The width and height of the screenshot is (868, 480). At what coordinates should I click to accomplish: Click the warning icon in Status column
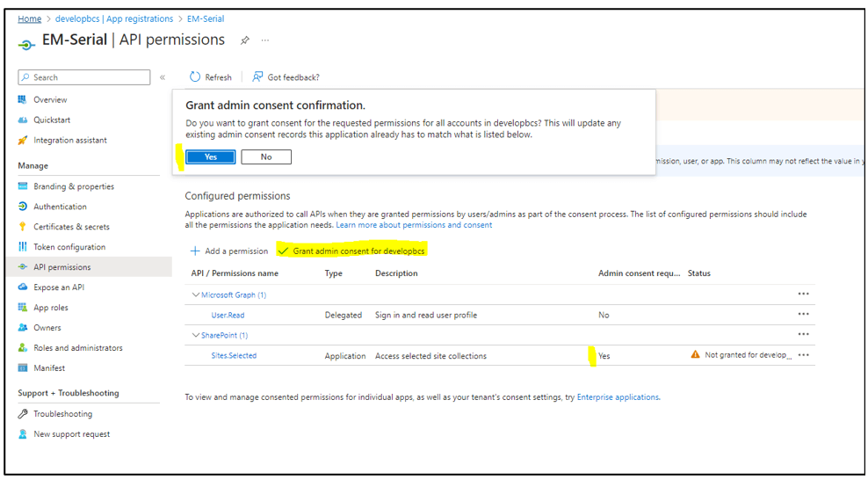coord(695,355)
